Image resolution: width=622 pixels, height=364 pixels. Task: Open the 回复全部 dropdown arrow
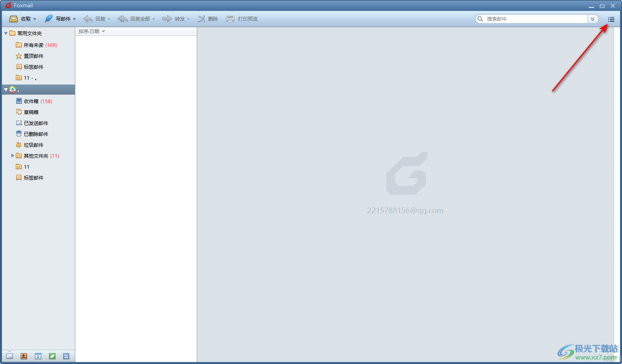tap(154, 19)
